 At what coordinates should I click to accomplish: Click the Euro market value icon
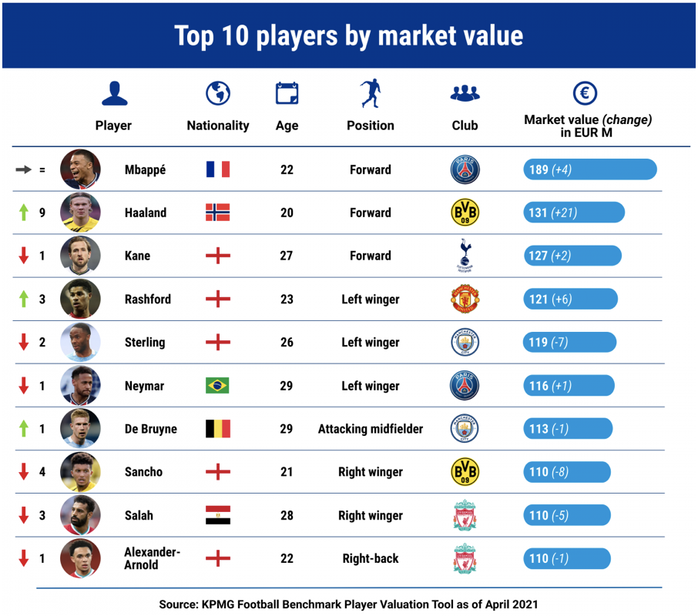(x=586, y=94)
